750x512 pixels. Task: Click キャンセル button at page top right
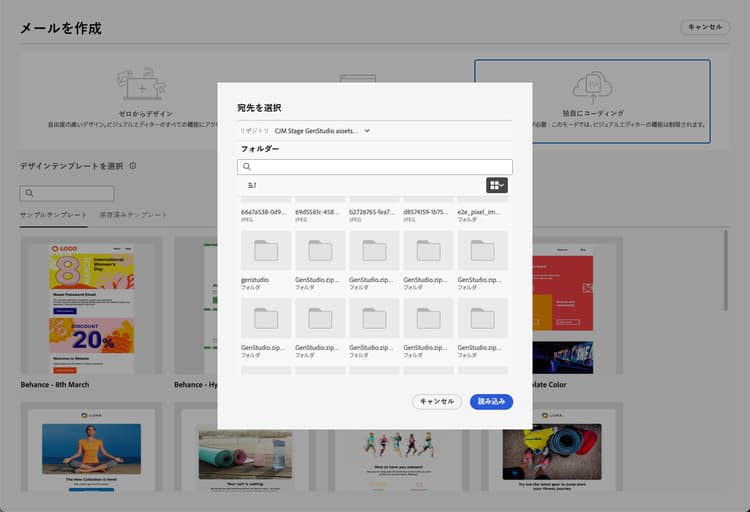705,27
